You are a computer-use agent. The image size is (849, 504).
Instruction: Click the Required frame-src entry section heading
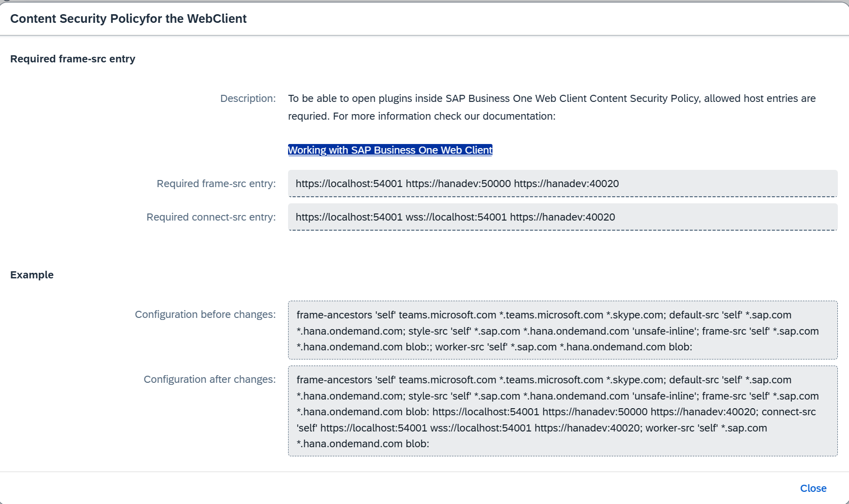[73, 58]
